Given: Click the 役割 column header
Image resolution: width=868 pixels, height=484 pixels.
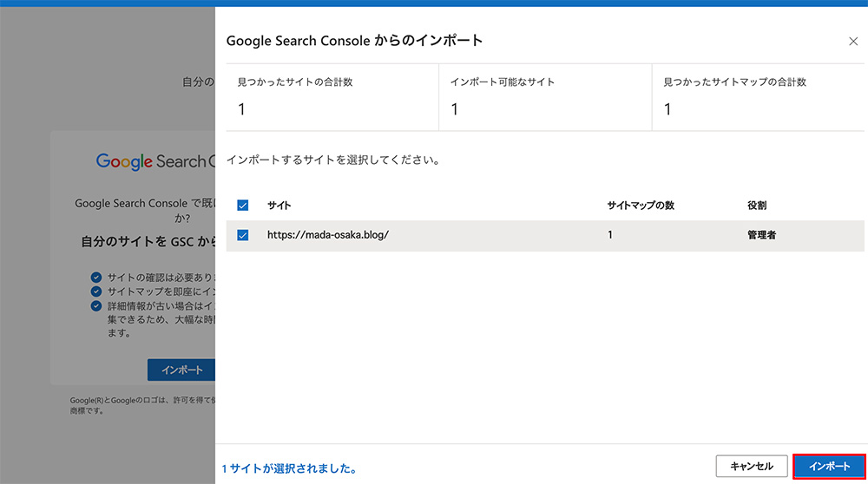Looking at the screenshot, I should click(757, 206).
